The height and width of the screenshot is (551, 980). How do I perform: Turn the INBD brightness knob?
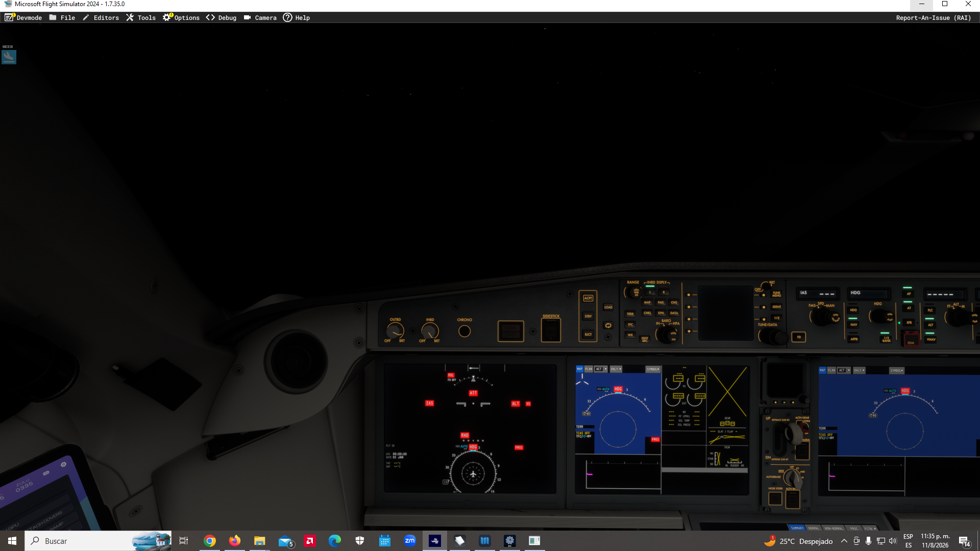(x=430, y=332)
